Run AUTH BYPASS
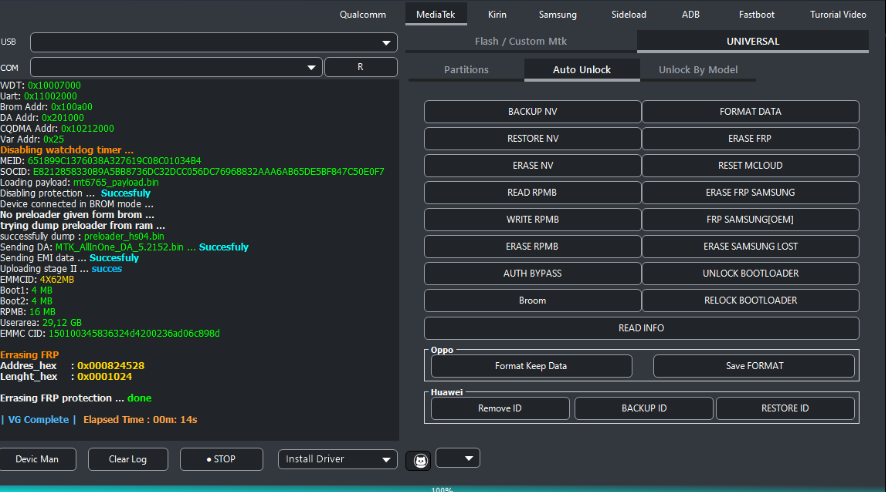886x492 pixels. [532, 273]
